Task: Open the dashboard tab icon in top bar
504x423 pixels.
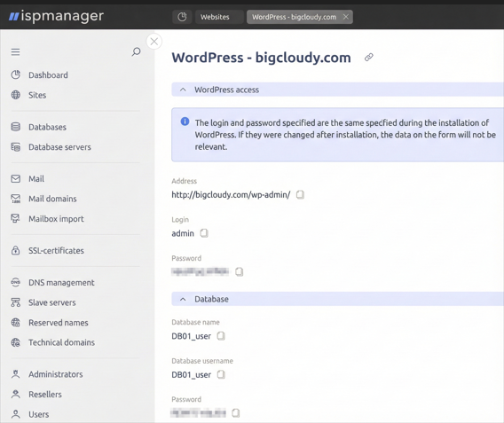Action: pos(182,17)
